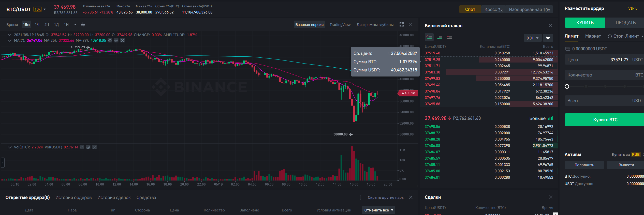The height and width of the screenshot is (215, 644).
Task: Open 0.01 price grouping dropdown
Action: [x=533, y=38]
